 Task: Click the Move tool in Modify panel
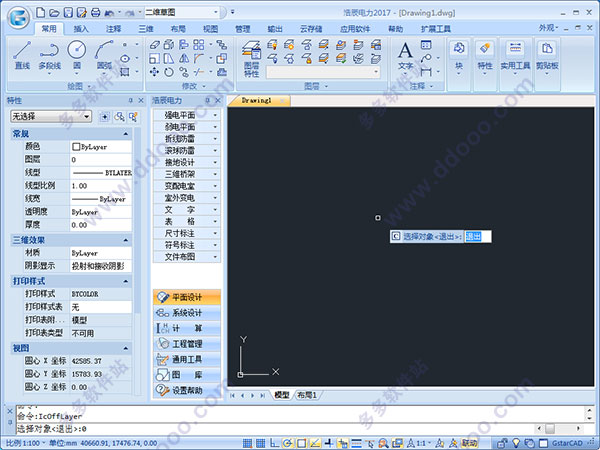(x=154, y=72)
